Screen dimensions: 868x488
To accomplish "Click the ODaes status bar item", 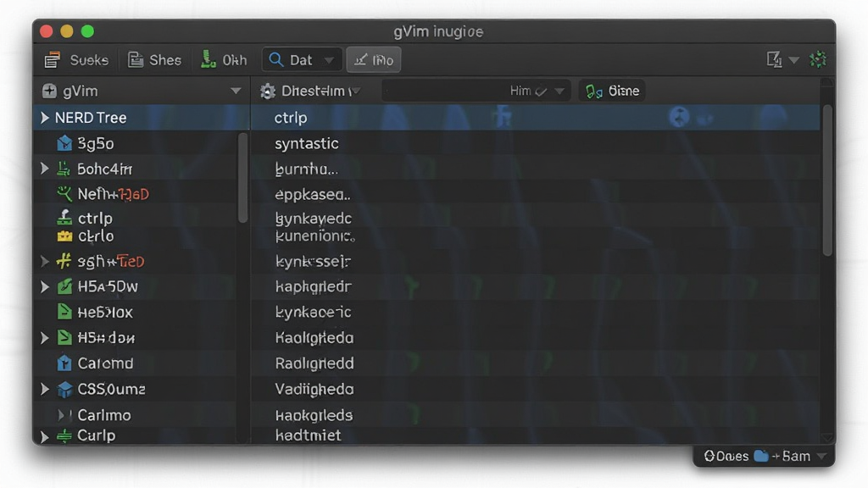I will coord(726,456).
